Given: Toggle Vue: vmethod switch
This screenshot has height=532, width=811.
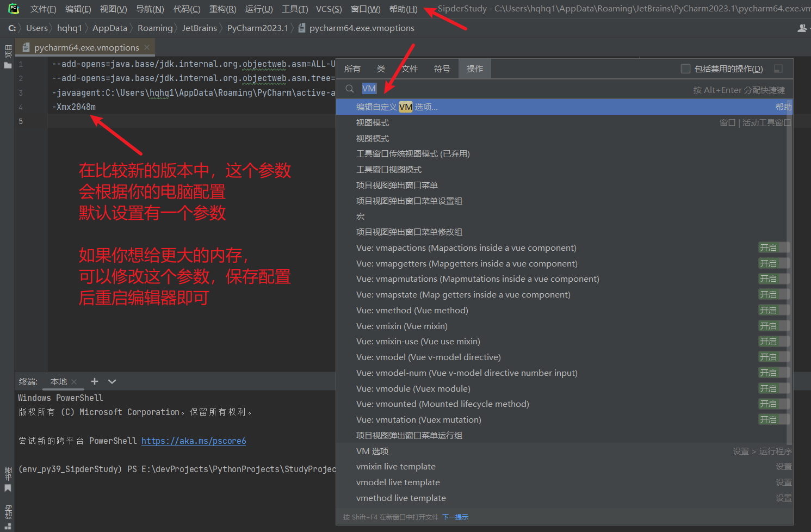Looking at the screenshot, I should click(x=773, y=310).
